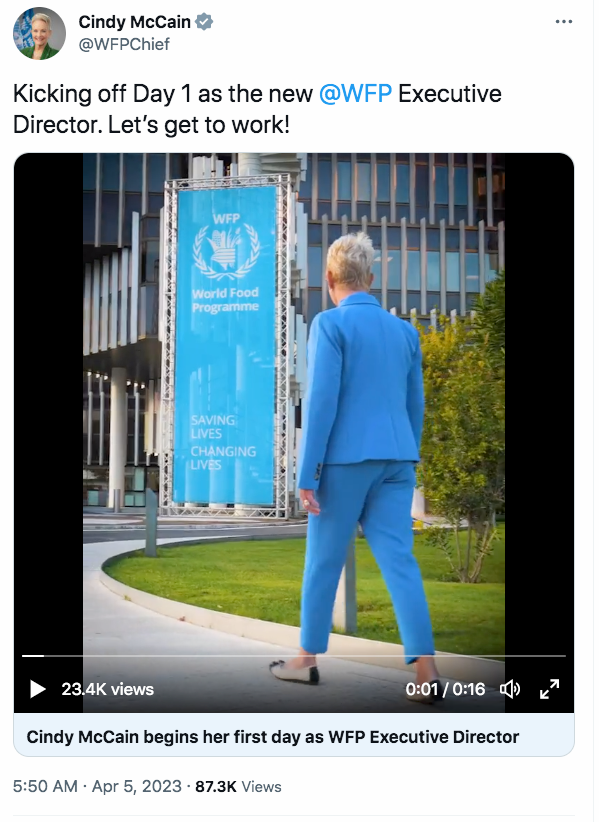The width and height of the screenshot is (599, 822).
Task: Click the Cindy McCain display name
Action: click(x=134, y=22)
